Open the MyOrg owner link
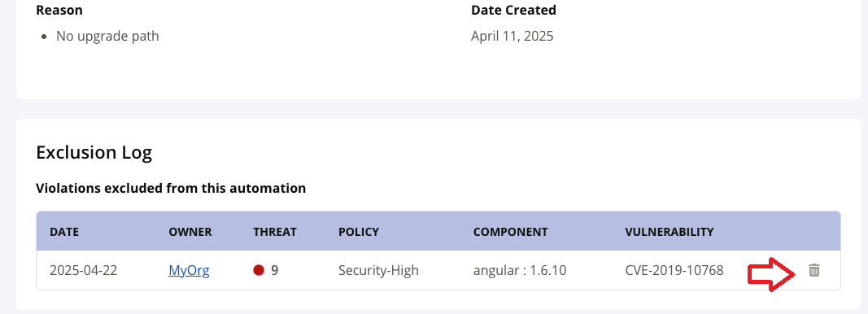868x314 pixels. pyautogui.click(x=189, y=270)
